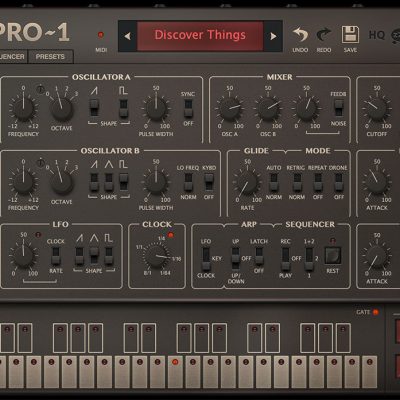This screenshot has height=400, width=400.
Task: Toggle LFO triangle shape switch
Action: coord(94,256)
